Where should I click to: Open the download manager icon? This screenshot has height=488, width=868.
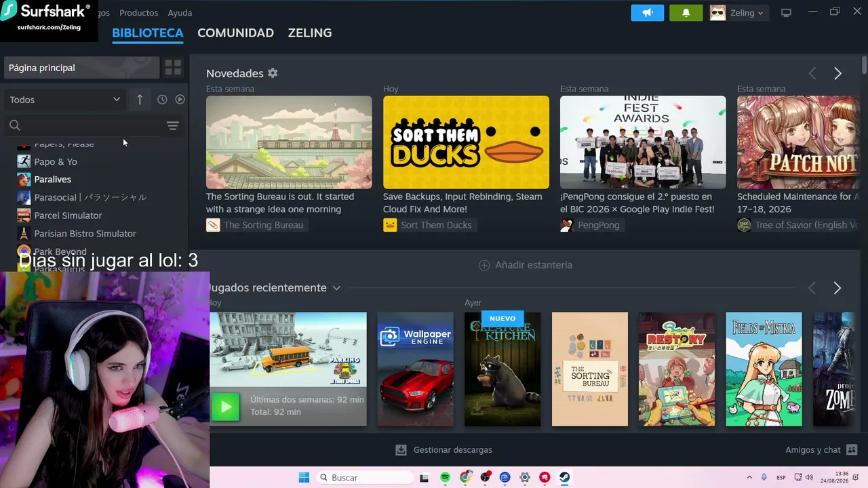401,450
